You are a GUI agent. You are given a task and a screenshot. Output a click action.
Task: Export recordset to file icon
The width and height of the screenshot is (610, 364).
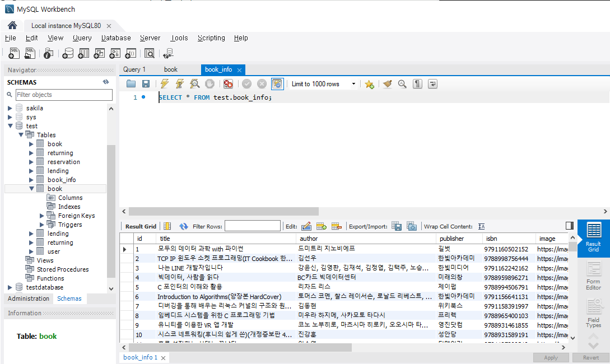397,226
